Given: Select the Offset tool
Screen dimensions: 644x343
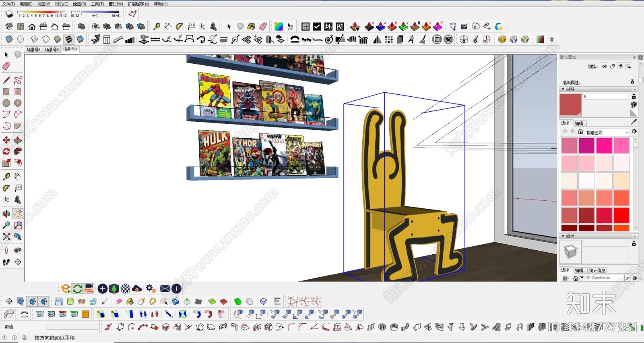Looking at the screenshot, I should click(x=18, y=162).
